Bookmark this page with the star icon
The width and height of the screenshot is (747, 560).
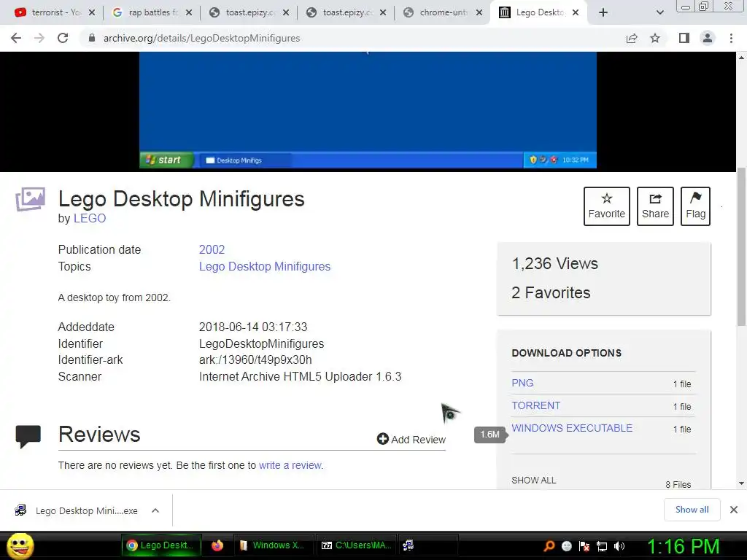(x=655, y=38)
